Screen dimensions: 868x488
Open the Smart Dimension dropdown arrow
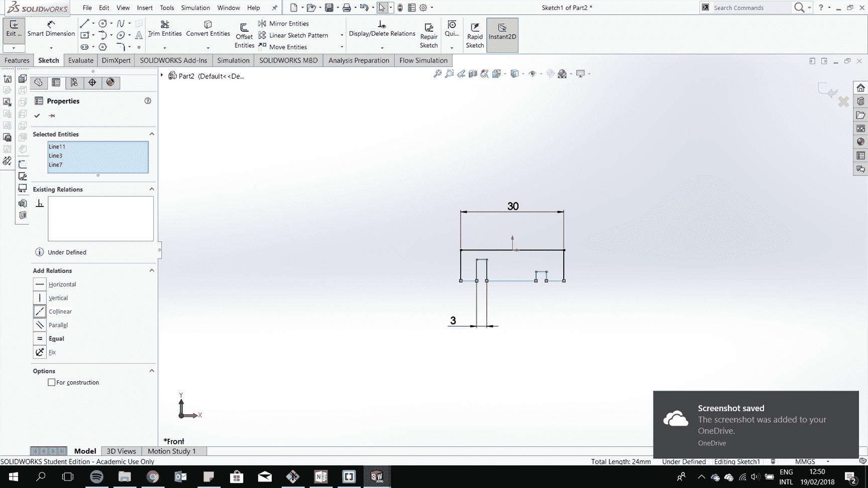(x=51, y=48)
